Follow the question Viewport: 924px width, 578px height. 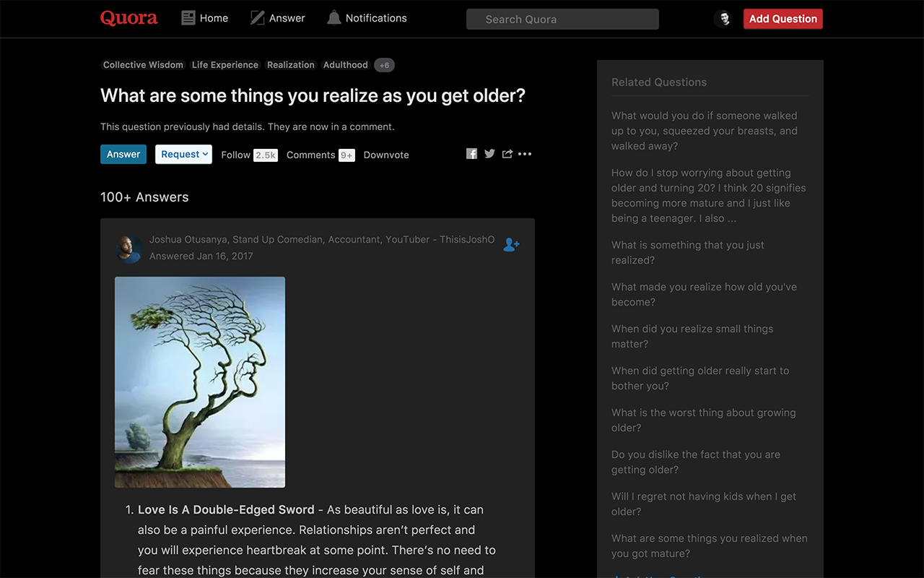tap(235, 155)
